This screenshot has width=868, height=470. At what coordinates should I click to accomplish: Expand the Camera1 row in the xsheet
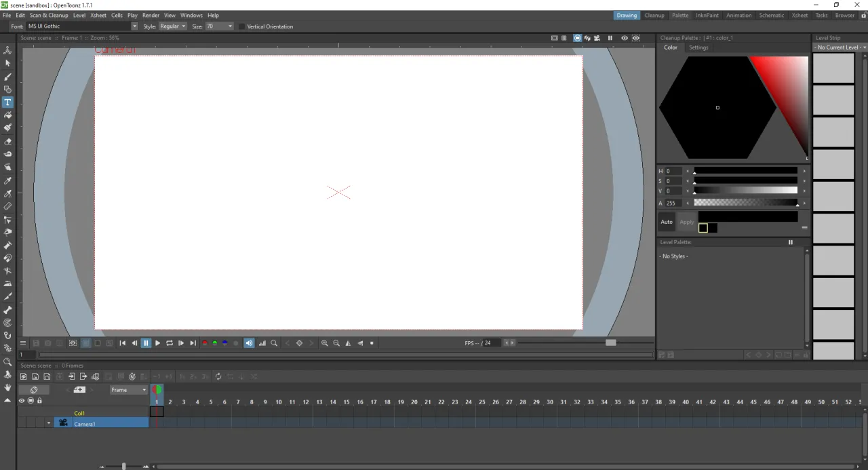[x=48, y=423]
